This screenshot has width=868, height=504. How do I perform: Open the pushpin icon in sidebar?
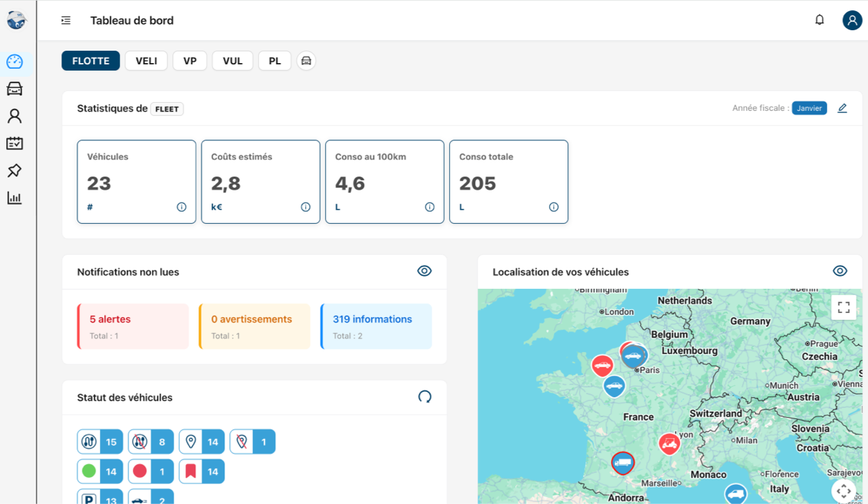[14, 171]
